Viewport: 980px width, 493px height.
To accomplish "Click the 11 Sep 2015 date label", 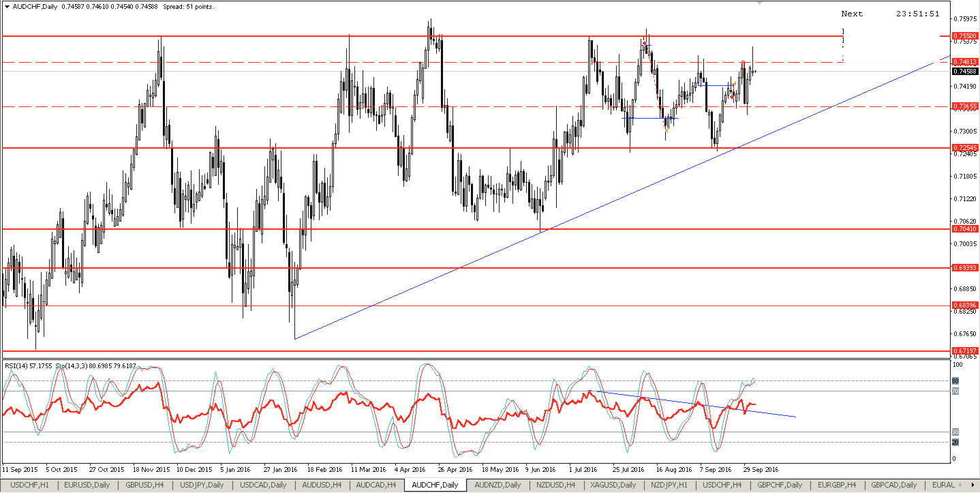I will (x=20, y=470).
